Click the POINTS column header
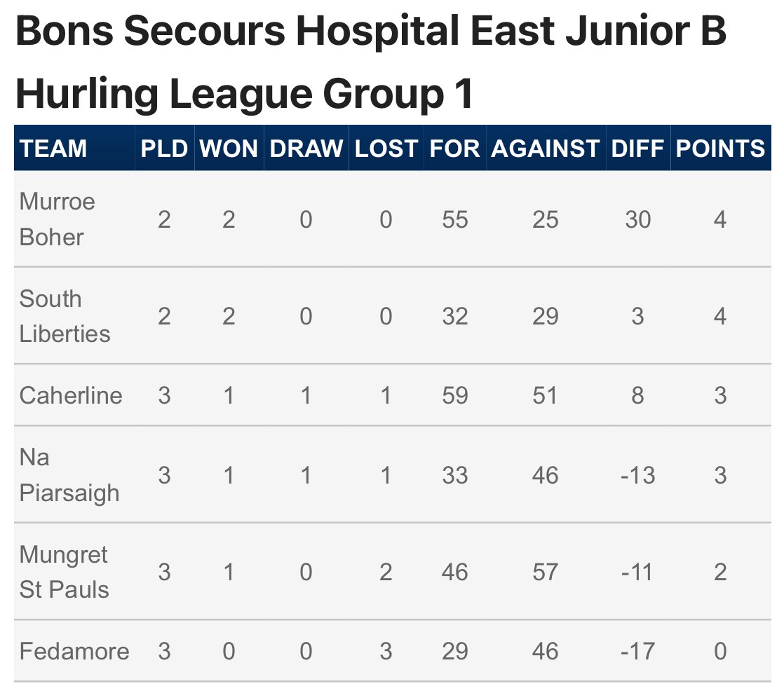 (720, 149)
